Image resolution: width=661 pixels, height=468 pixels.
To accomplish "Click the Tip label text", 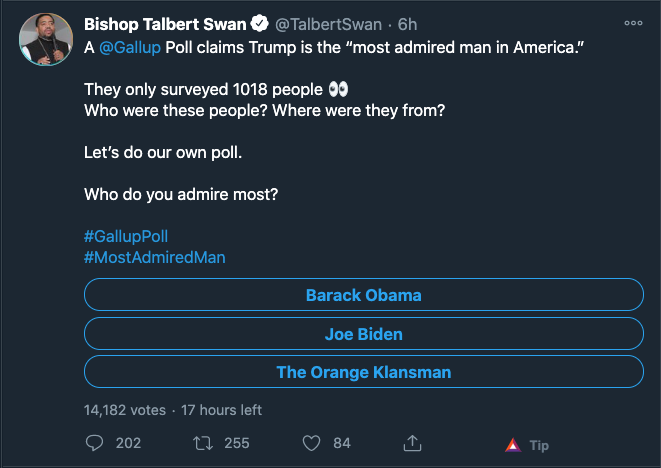I will (x=539, y=446).
